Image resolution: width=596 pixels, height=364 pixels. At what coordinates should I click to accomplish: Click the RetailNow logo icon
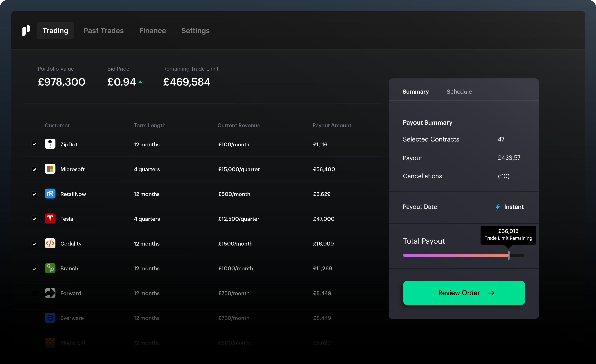(50, 194)
